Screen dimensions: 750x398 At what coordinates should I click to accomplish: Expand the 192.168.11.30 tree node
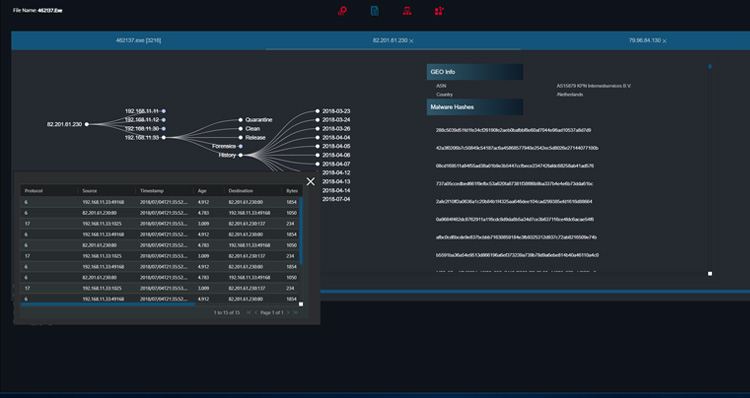[x=164, y=129]
